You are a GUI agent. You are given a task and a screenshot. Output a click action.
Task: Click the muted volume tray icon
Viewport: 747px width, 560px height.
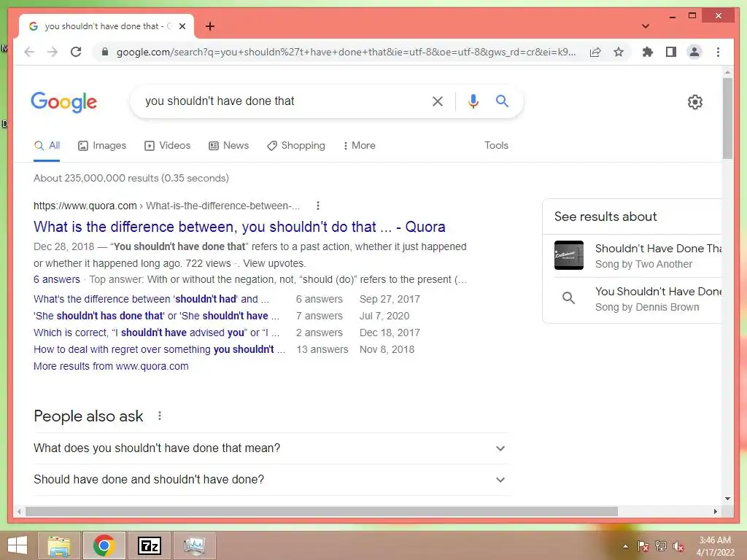678,546
